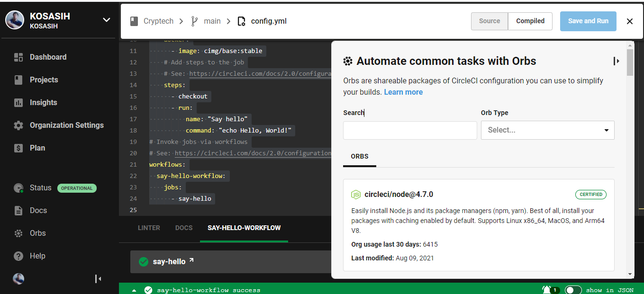Click the Orbs panel scrollbar thumb
This screenshot has width=644, height=294.
pyautogui.click(x=630, y=62)
